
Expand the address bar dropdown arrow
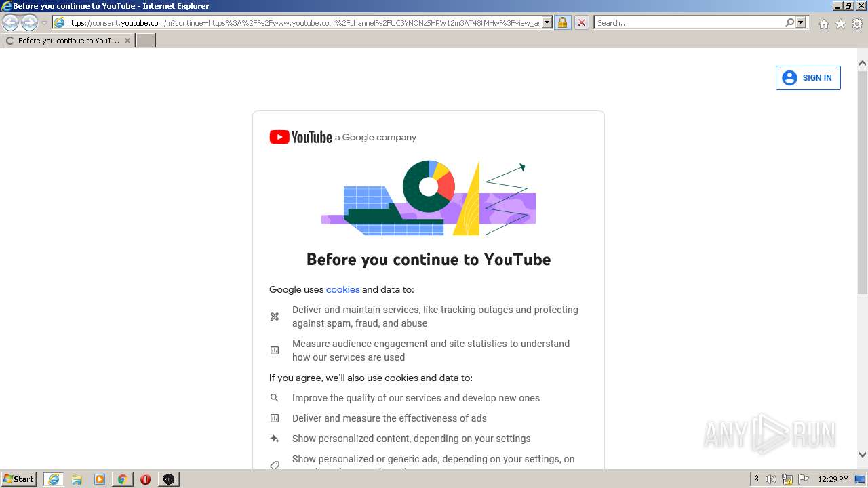pyautogui.click(x=547, y=23)
